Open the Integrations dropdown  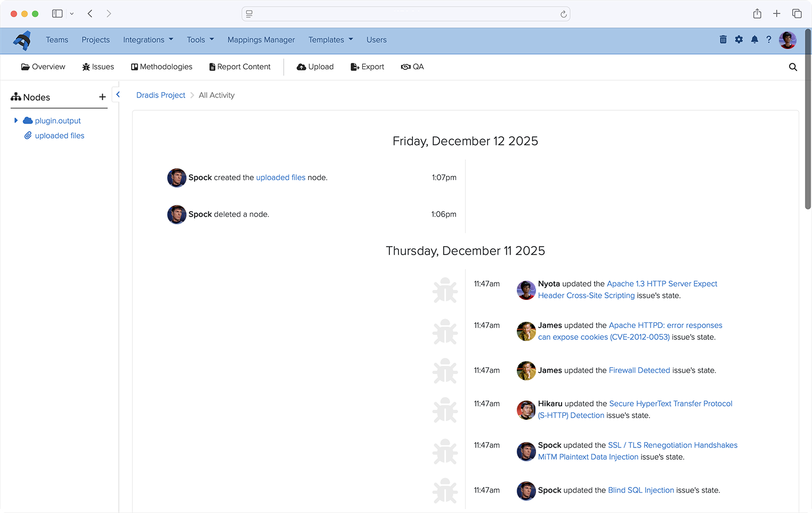(148, 40)
